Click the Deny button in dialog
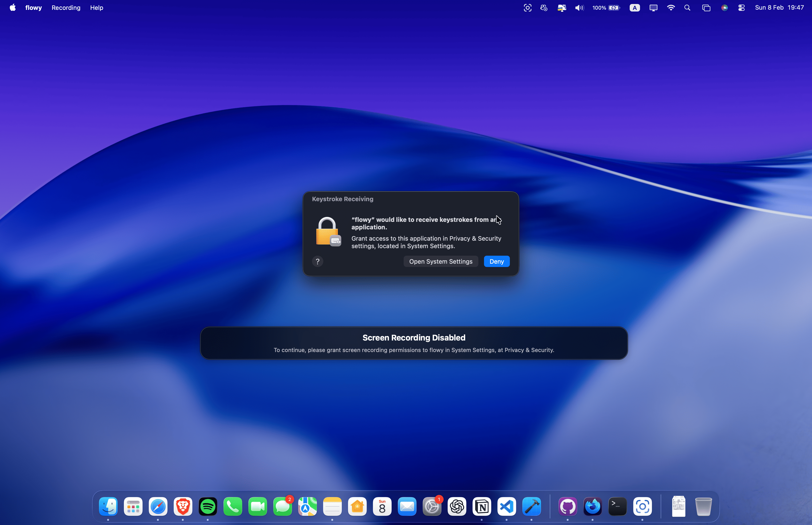The image size is (812, 525). (496, 262)
